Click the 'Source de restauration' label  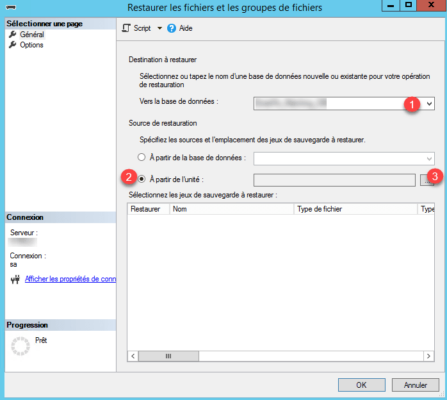coord(163,123)
